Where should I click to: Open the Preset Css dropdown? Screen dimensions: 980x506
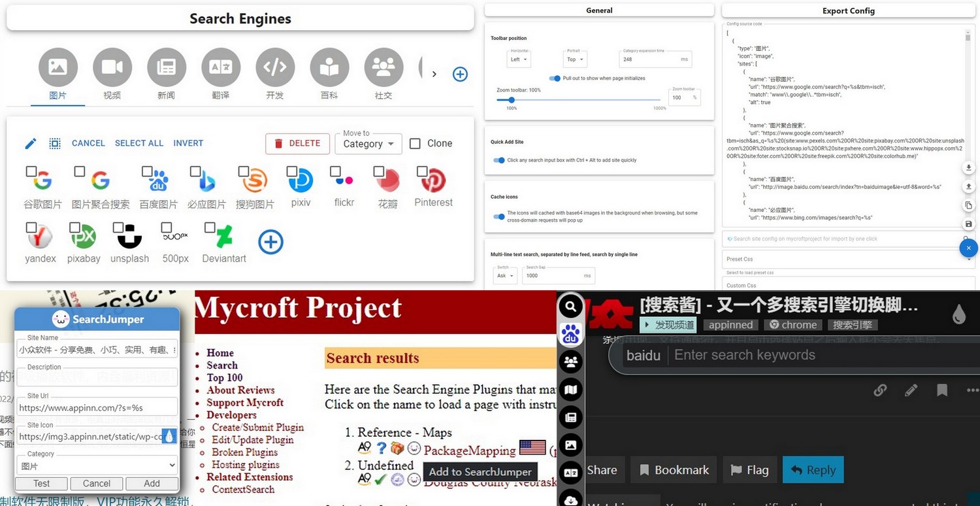coord(849,259)
